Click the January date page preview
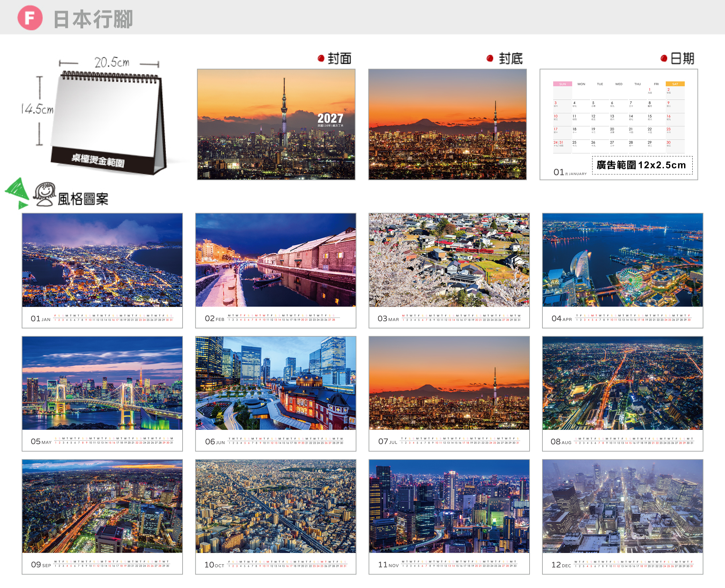This screenshot has width=725, height=588. 619,124
